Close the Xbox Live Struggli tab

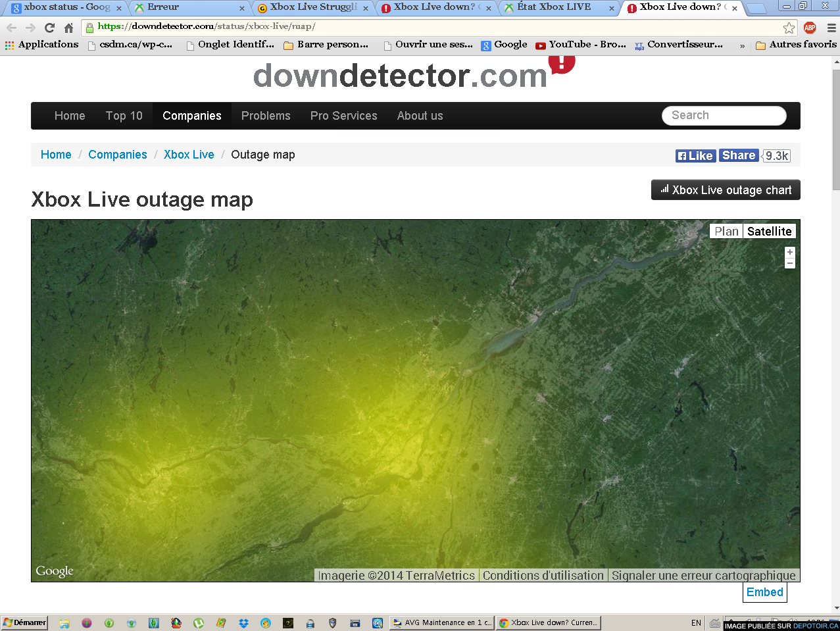point(365,9)
